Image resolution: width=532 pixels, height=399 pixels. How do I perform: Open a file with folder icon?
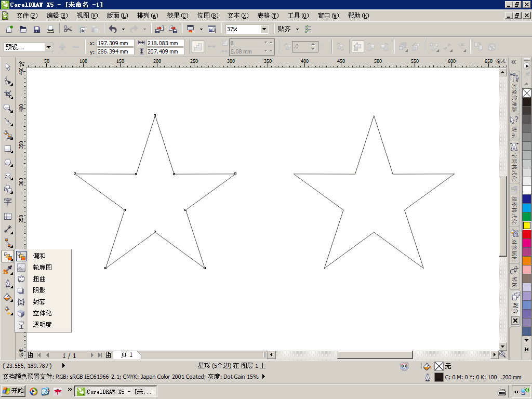coord(23,29)
